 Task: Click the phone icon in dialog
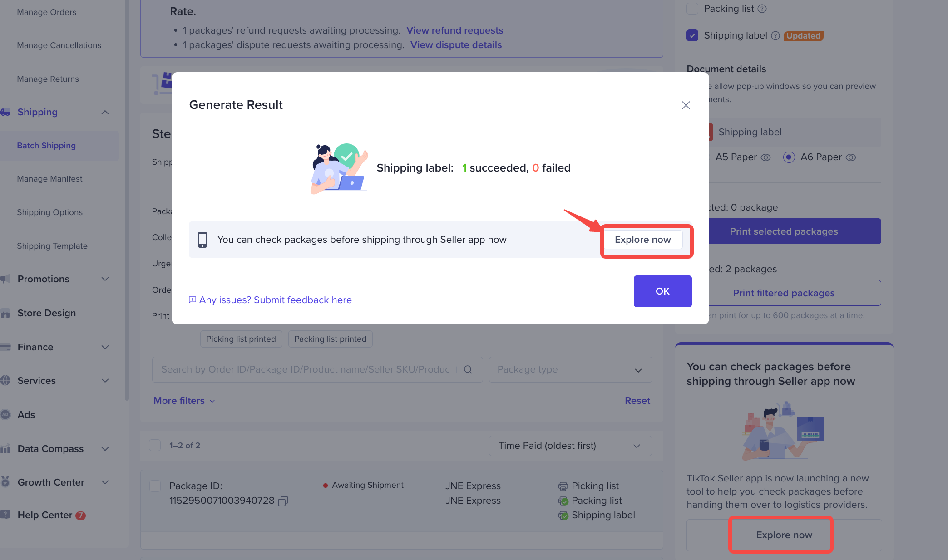(202, 240)
